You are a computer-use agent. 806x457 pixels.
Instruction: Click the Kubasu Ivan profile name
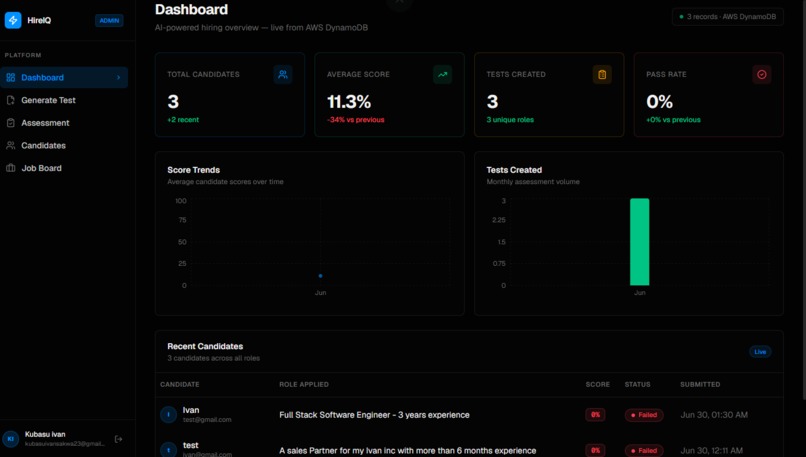pyautogui.click(x=45, y=434)
